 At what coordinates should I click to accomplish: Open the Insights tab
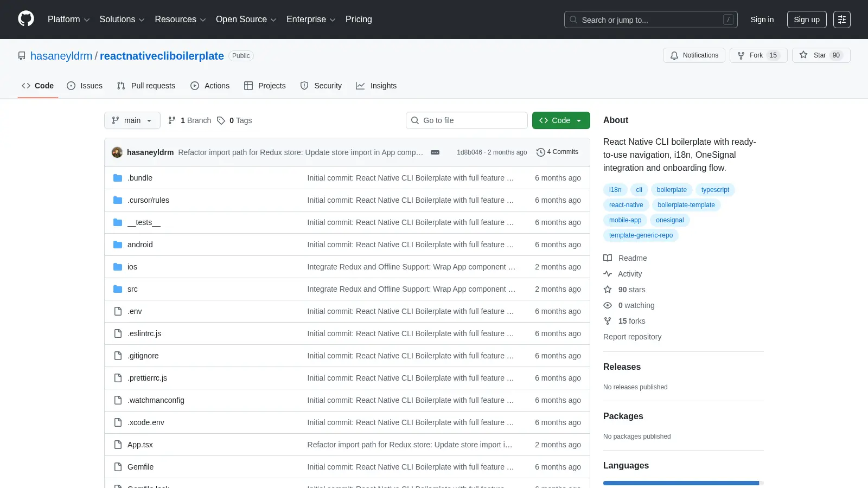pyautogui.click(x=376, y=86)
